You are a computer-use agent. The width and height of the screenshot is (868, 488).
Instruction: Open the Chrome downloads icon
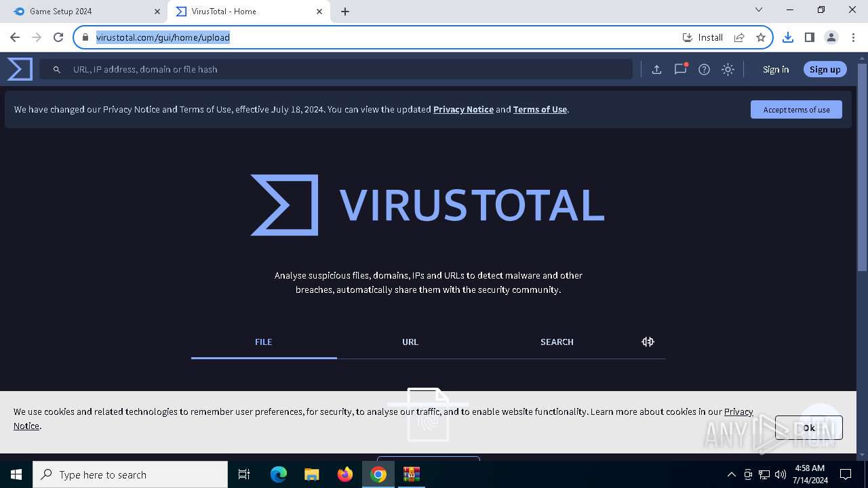pyautogui.click(x=787, y=37)
